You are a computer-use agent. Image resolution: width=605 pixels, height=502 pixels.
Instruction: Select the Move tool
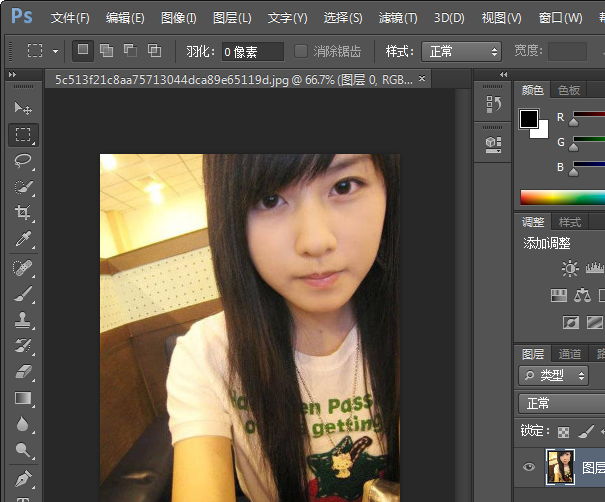point(23,108)
